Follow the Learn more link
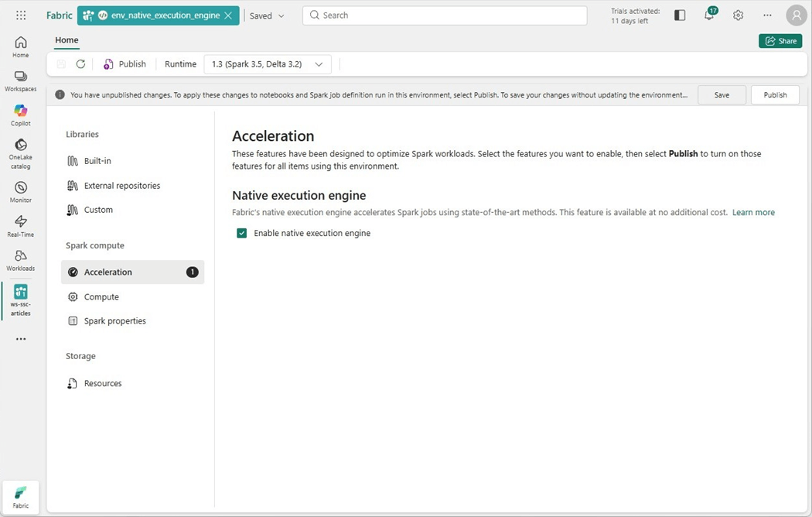 (x=753, y=212)
